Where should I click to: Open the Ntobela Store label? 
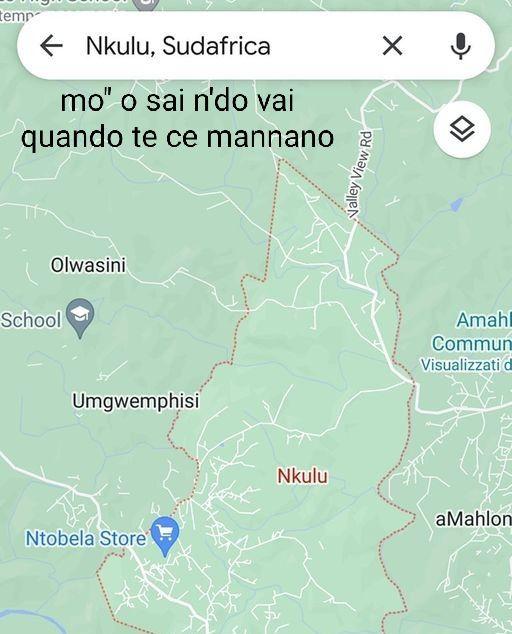(85, 538)
